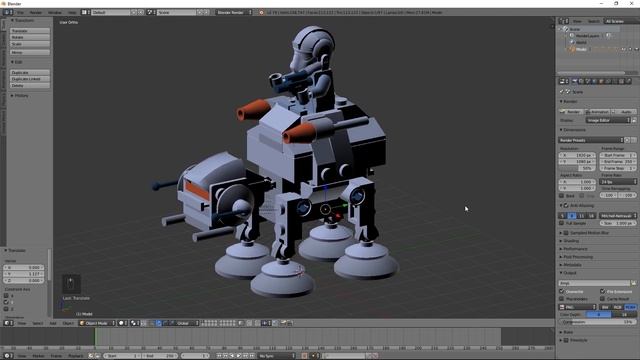Toggle the Anti-Aliasing checkbox
640x360 pixels.
(566, 206)
